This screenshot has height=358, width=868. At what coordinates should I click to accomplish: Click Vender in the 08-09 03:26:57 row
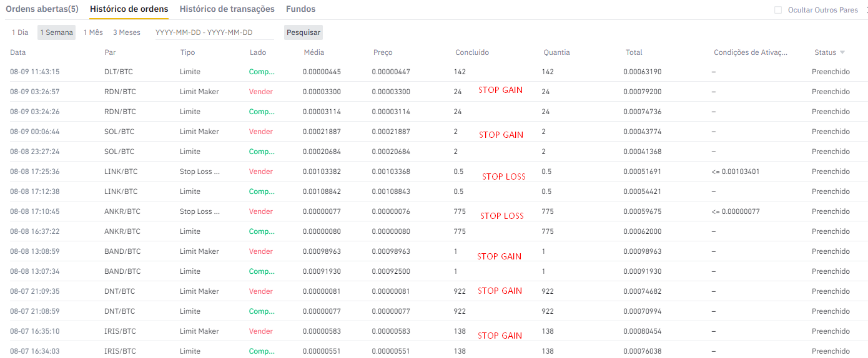pyautogui.click(x=261, y=92)
